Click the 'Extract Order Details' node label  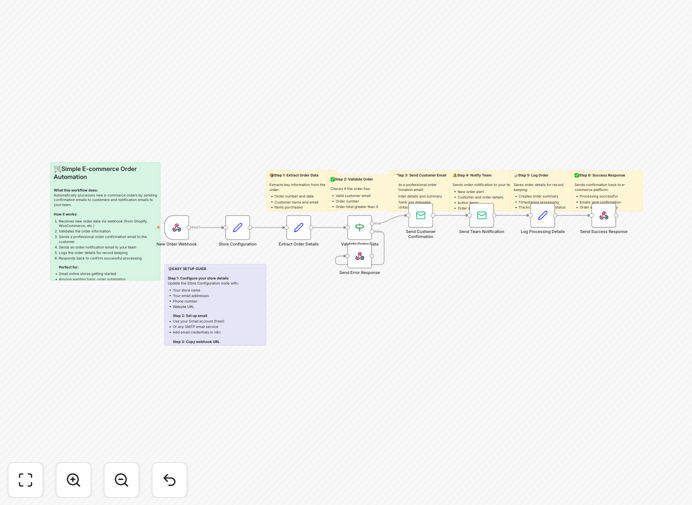pyautogui.click(x=298, y=244)
